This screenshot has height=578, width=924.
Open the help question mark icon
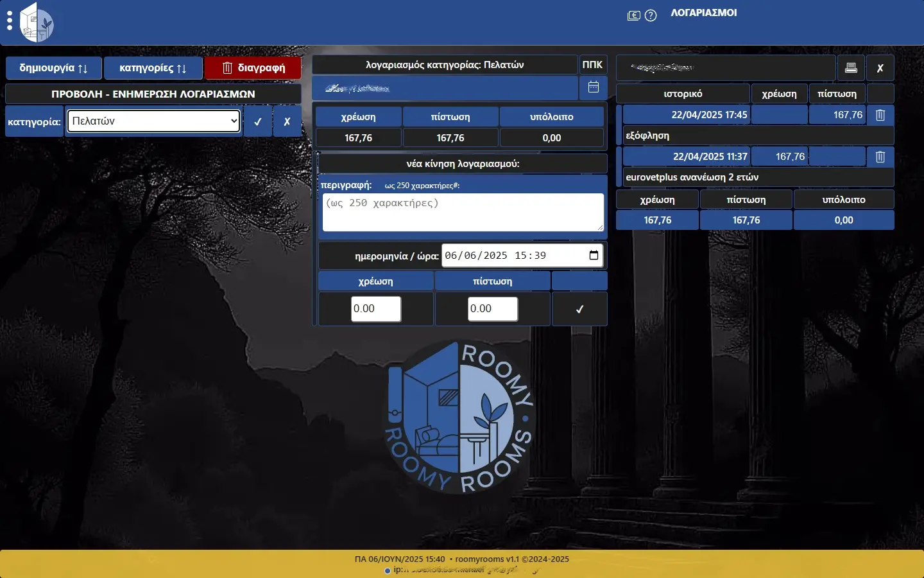pos(651,15)
